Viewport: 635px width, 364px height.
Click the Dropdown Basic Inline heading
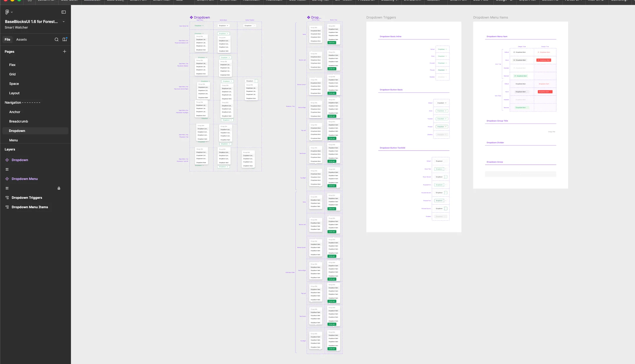(x=391, y=37)
